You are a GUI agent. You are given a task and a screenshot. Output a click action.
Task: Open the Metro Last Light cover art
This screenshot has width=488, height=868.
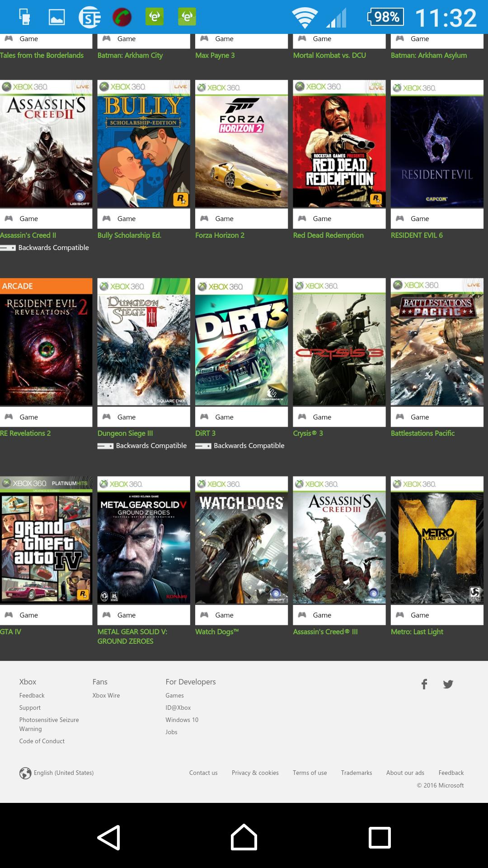437,540
